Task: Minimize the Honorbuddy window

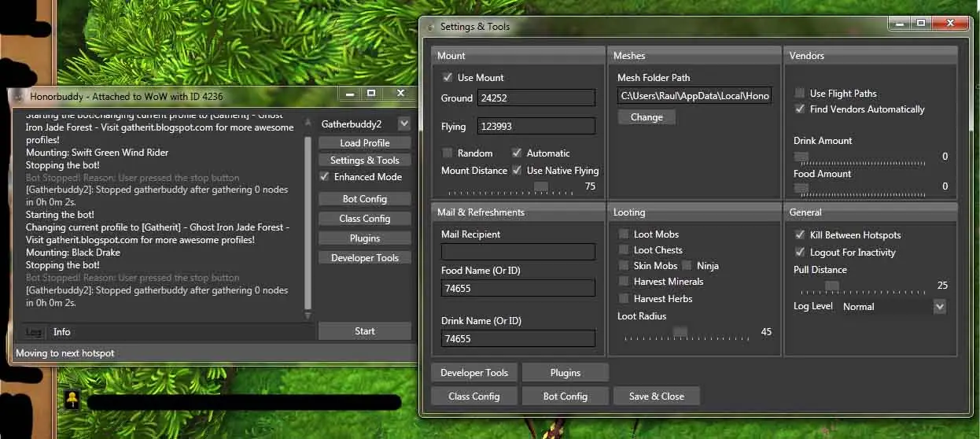Action: pyautogui.click(x=351, y=93)
